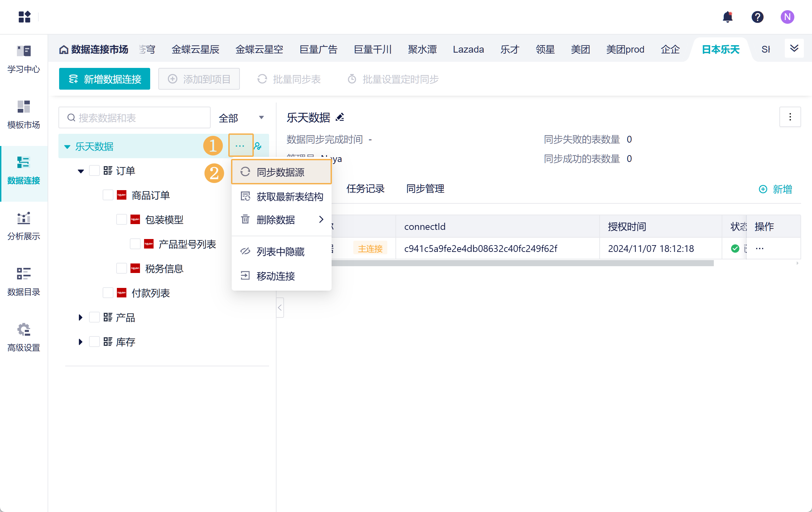Viewport: 812px width, 512px height.
Task: Click the vertical three-dot menu at top right
Action: point(790,117)
